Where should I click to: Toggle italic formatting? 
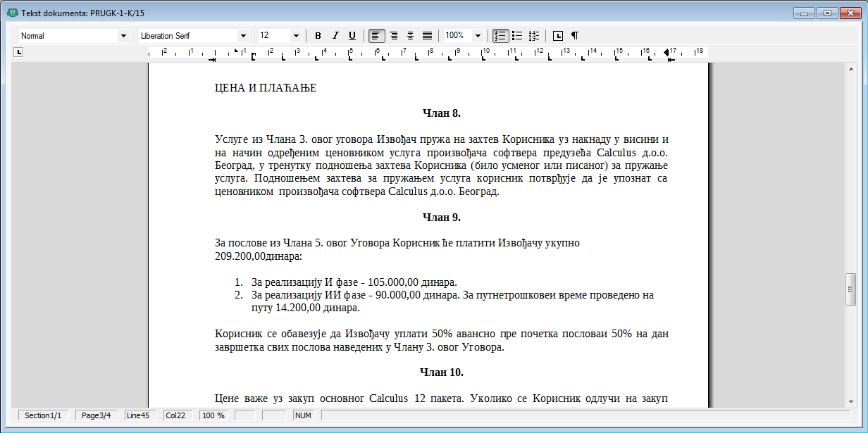[335, 36]
